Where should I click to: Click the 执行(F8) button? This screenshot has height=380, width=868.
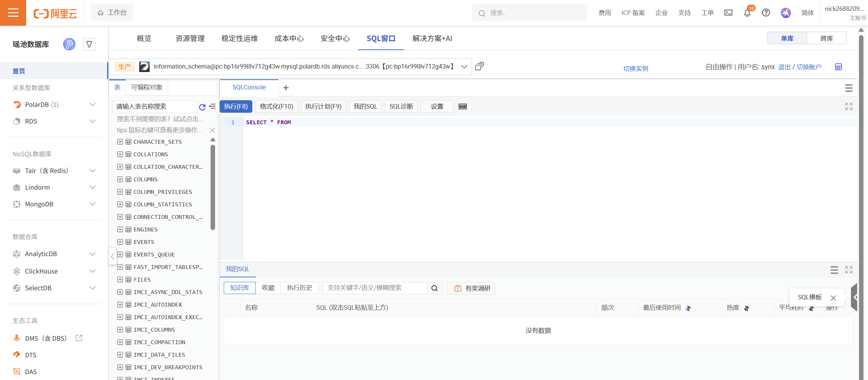(x=236, y=106)
